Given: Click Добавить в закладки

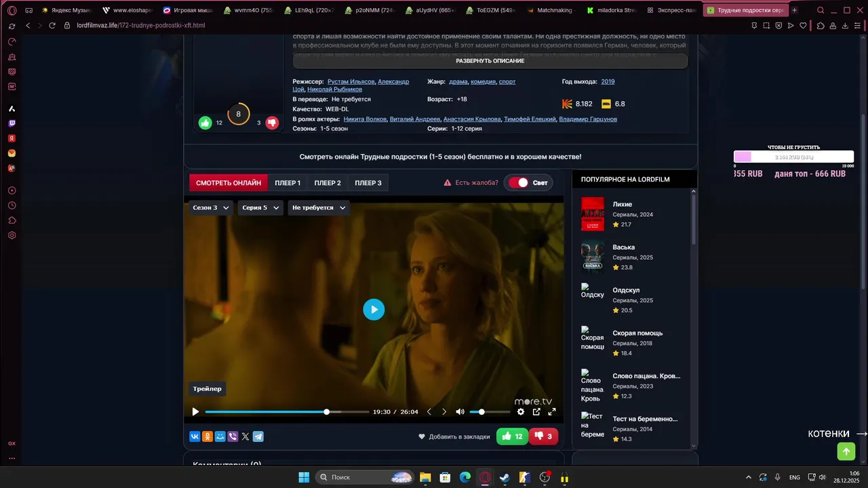Looking at the screenshot, I should coord(454,436).
